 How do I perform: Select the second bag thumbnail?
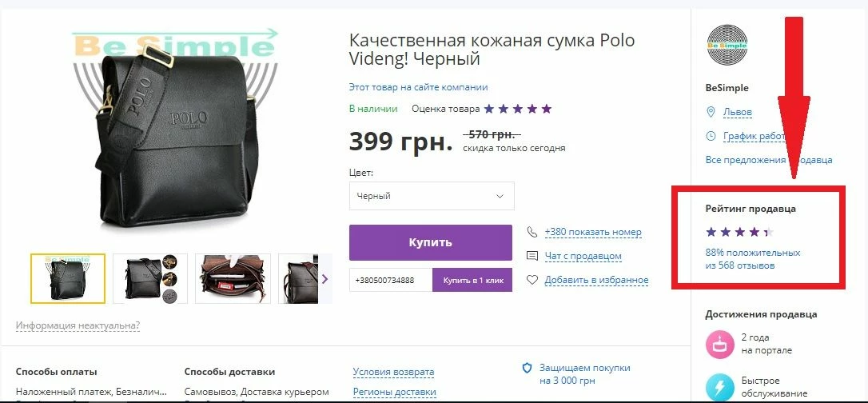tap(150, 278)
